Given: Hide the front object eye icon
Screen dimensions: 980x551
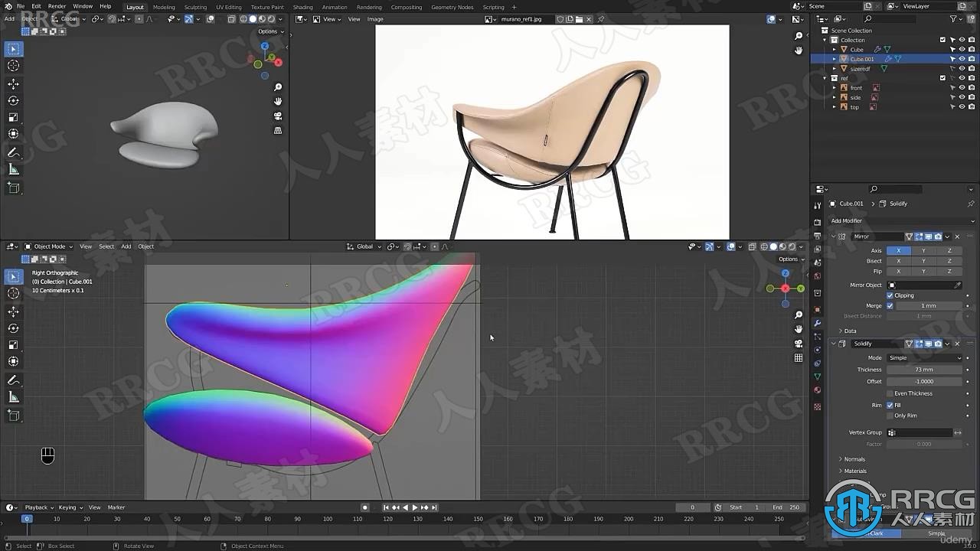Looking at the screenshot, I should pos(962,87).
